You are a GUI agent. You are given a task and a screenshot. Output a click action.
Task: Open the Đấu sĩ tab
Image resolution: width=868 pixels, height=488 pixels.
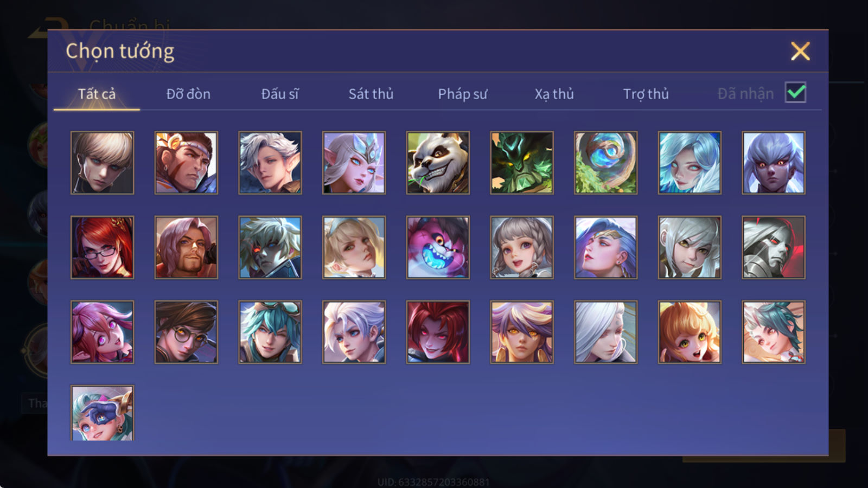(280, 94)
